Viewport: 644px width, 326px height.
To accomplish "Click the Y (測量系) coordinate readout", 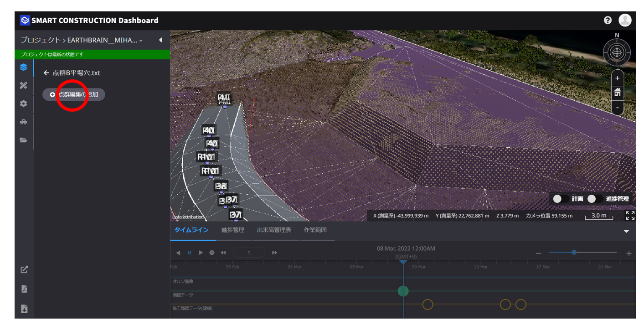I will click(462, 216).
